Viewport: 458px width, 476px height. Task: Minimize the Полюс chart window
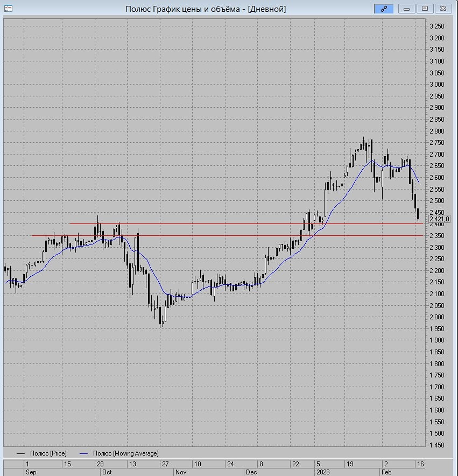point(407,9)
